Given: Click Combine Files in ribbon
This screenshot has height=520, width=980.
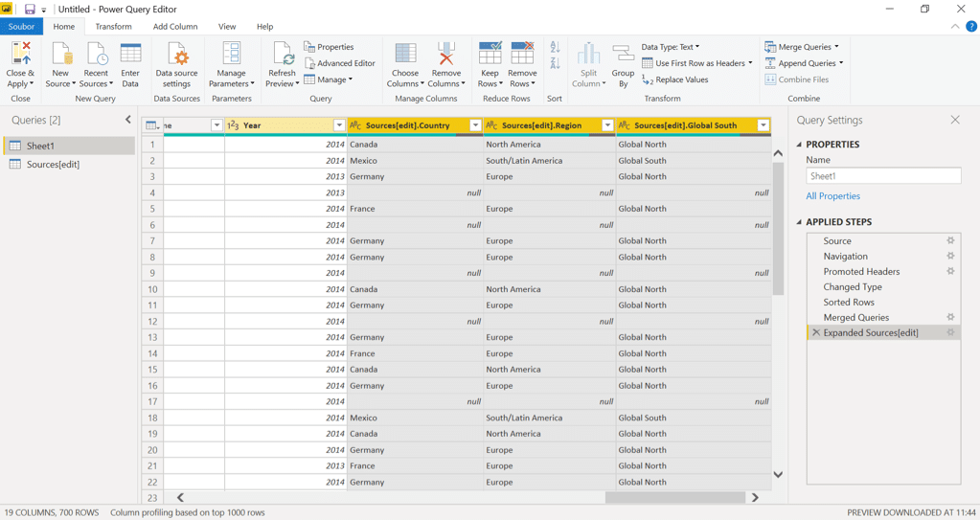Looking at the screenshot, I should 797,79.
